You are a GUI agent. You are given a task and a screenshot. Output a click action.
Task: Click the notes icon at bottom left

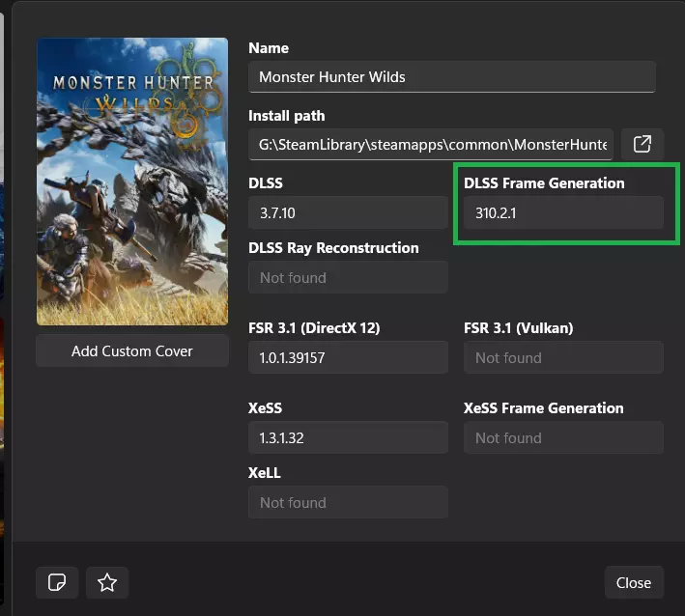click(57, 582)
